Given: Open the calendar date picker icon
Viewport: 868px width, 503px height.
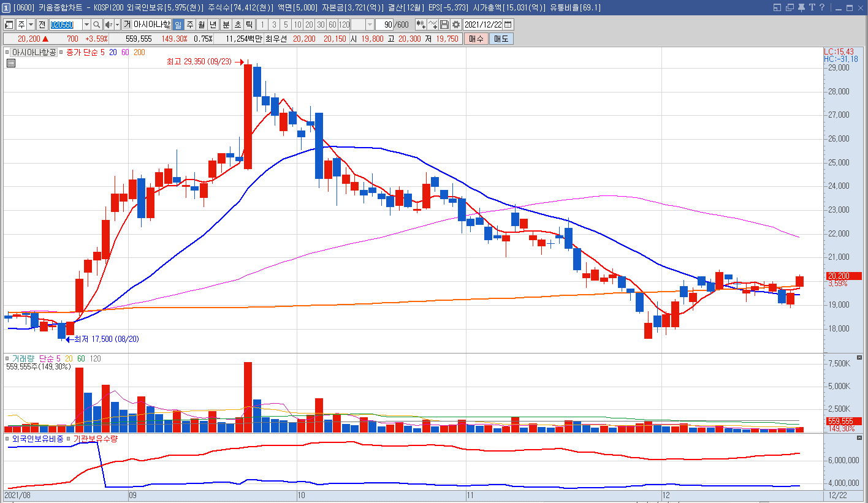Looking at the screenshot, I should 508,25.
